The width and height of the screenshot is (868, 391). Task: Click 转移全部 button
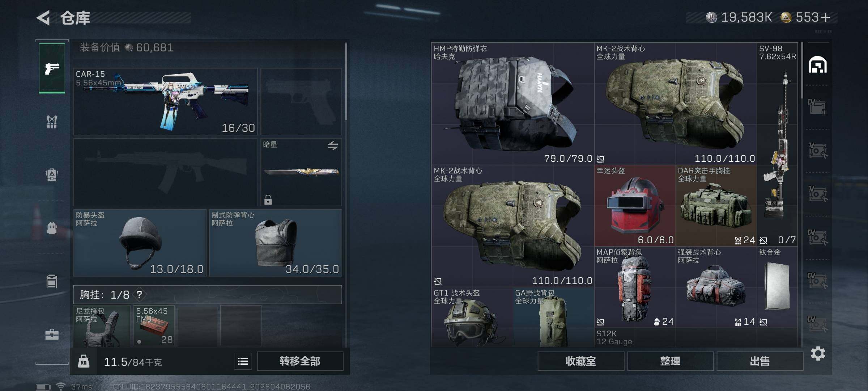[x=300, y=361]
